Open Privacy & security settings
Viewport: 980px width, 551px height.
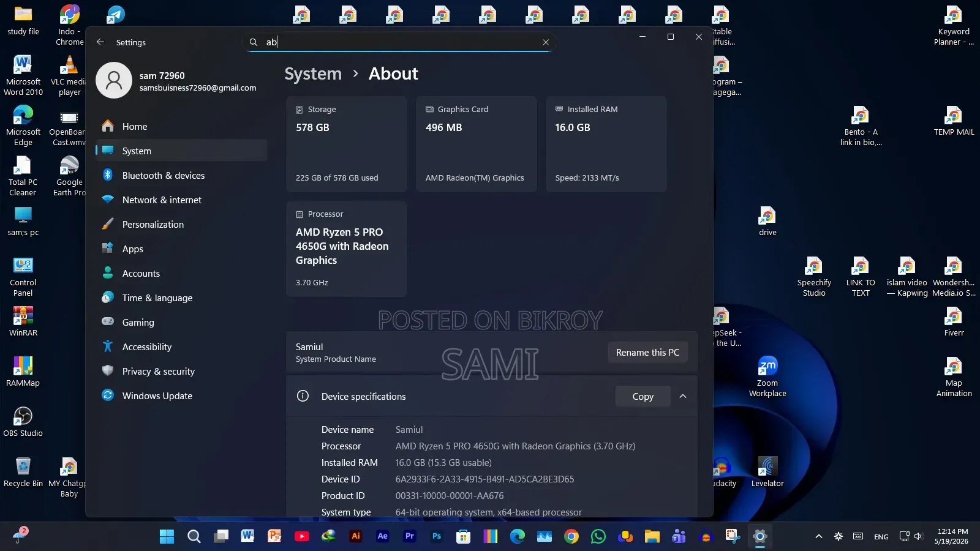181,371
